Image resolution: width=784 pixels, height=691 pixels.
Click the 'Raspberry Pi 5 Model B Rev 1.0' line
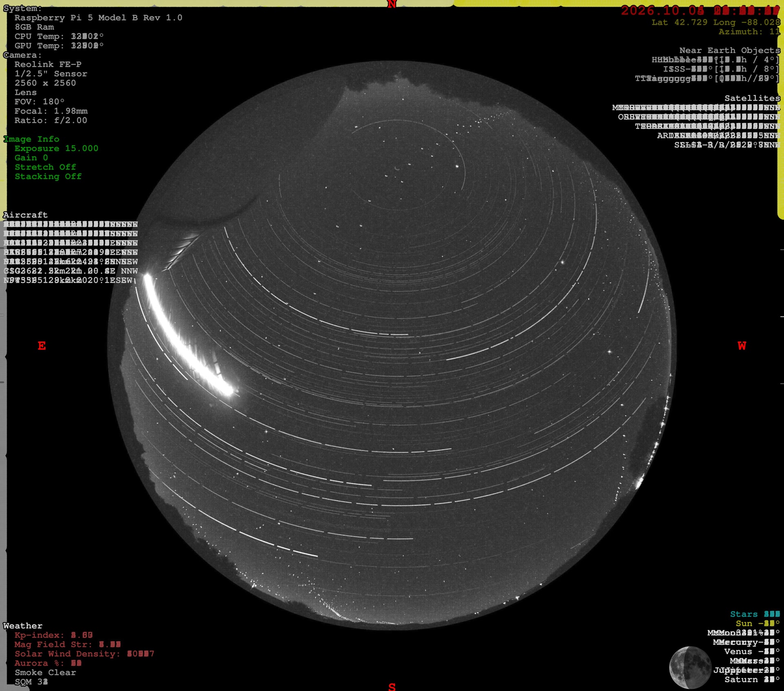pos(98,18)
